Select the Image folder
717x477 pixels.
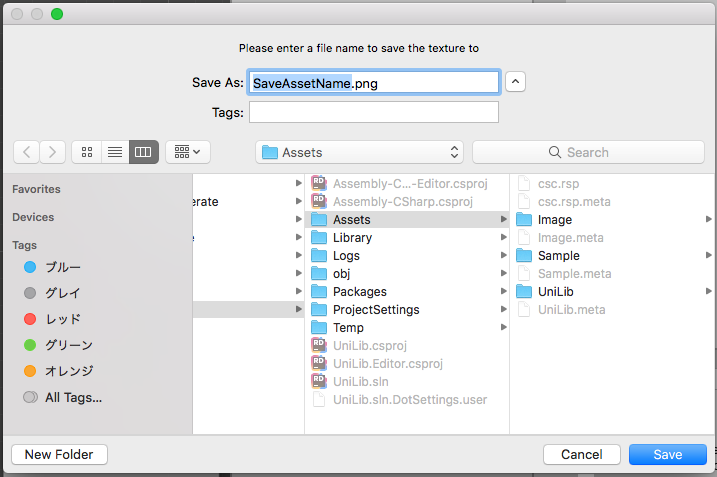click(613, 220)
